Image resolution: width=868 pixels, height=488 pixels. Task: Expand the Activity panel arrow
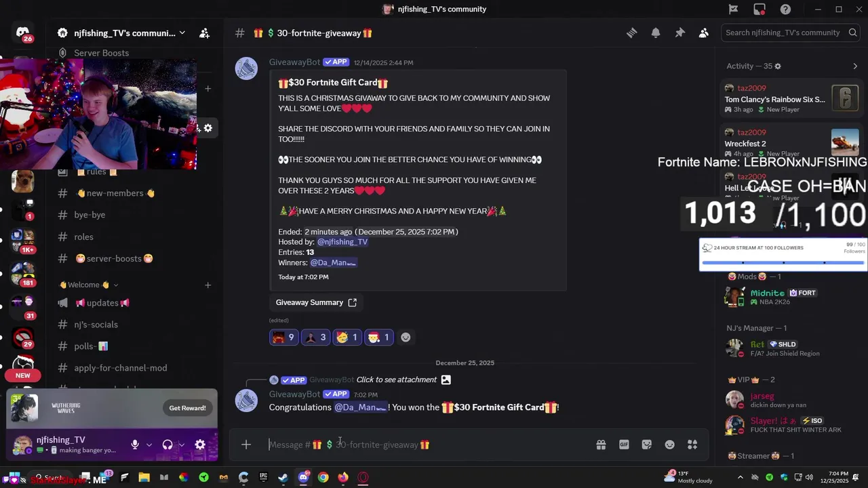(x=855, y=66)
